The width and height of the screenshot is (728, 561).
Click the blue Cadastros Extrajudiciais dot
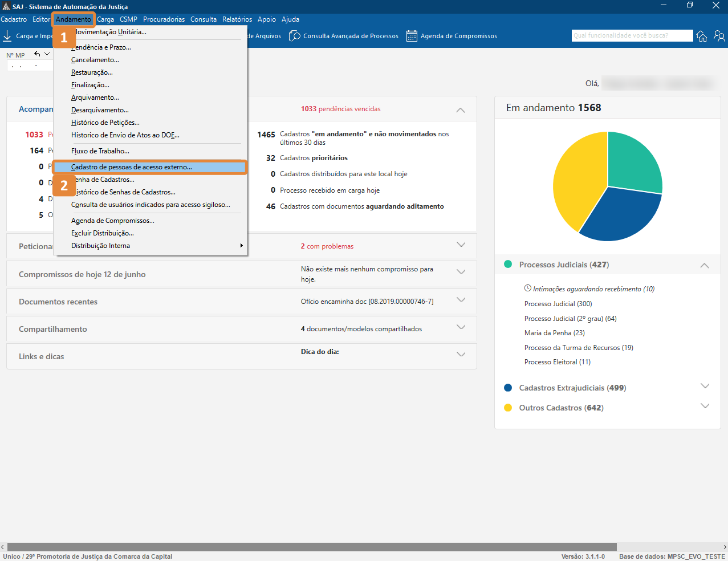click(x=508, y=388)
